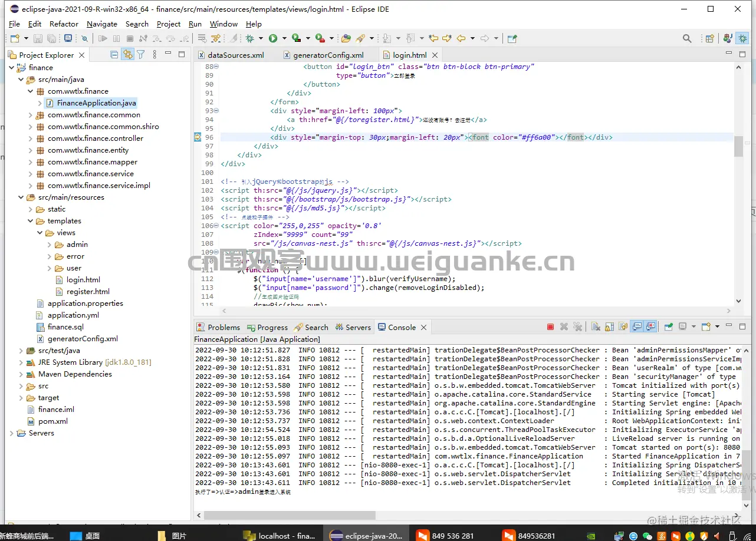Collapse all in Project Explorer
756x541 pixels.
(x=114, y=54)
